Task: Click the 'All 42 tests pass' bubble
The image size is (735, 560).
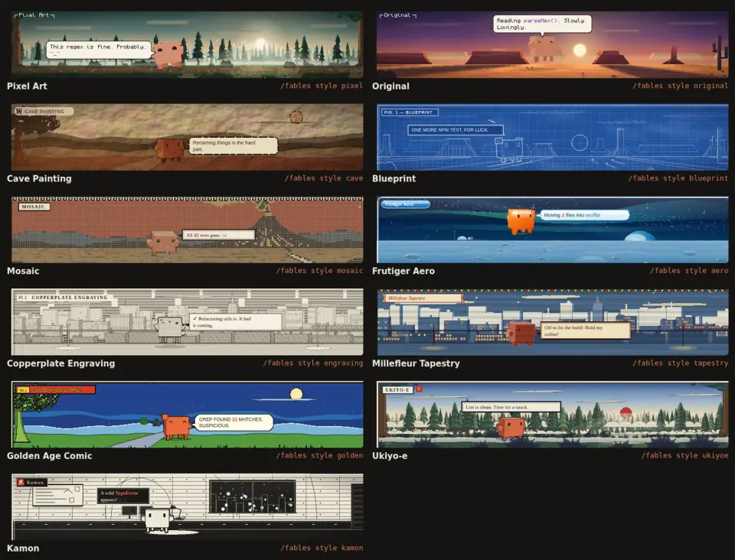Action: tap(218, 235)
